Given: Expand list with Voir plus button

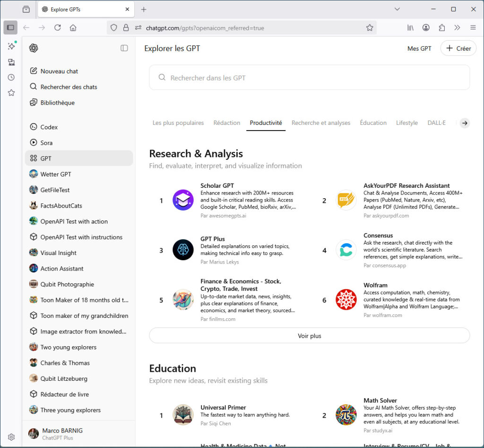Looking at the screenshot, I should [x=309, y=335].
